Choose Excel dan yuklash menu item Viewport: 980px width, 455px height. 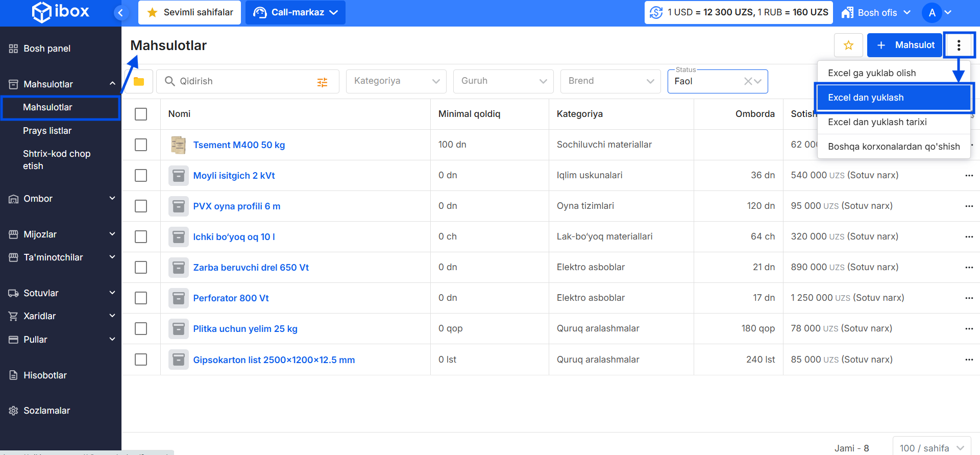point(893,98)
